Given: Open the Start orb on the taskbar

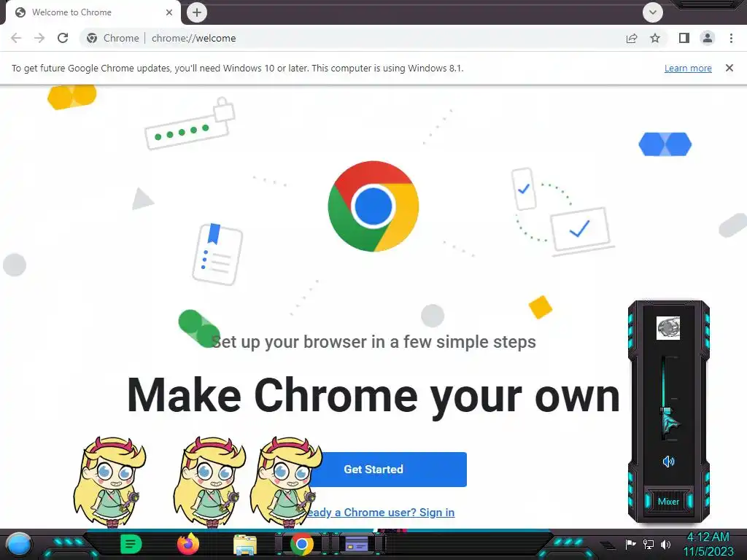Looking at the screenshot, I should [x=20, y=544].
